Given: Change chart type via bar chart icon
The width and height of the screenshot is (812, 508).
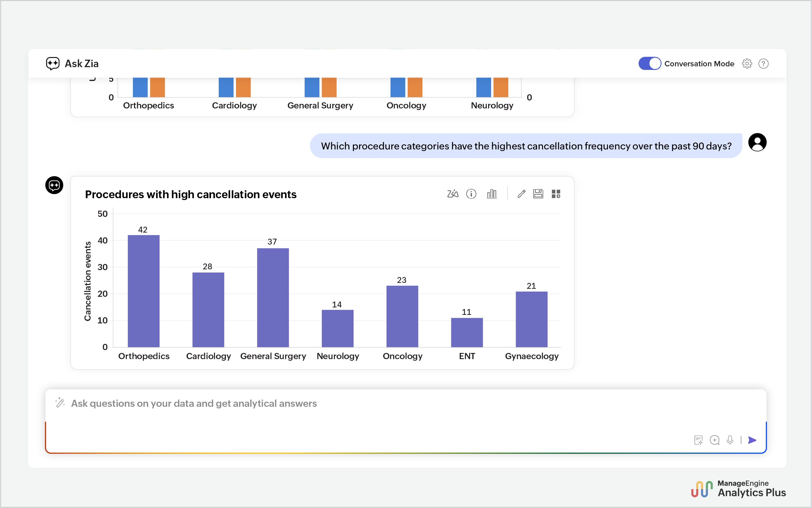Looking at the screenshot, I should [x=492, y=194].
